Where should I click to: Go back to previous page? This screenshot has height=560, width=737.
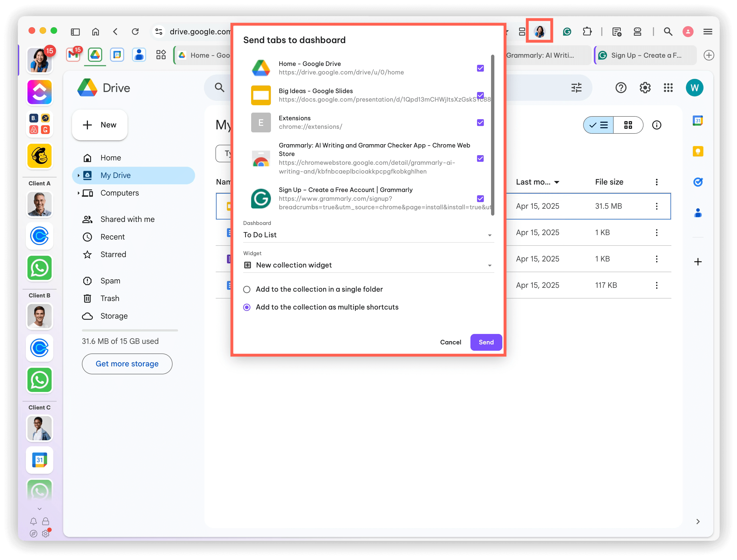click(x=115, y=31)
